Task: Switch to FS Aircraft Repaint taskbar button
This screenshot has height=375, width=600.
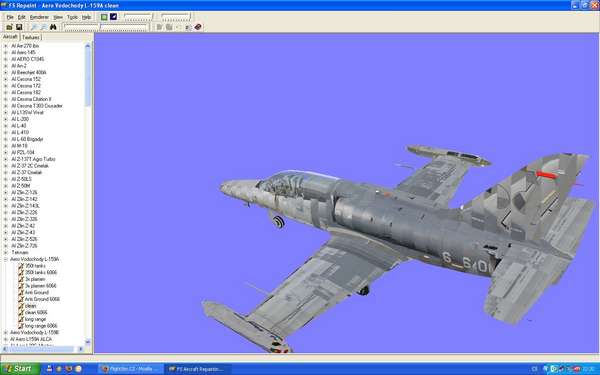Action: pyautogui.click(x=197, y=369)
